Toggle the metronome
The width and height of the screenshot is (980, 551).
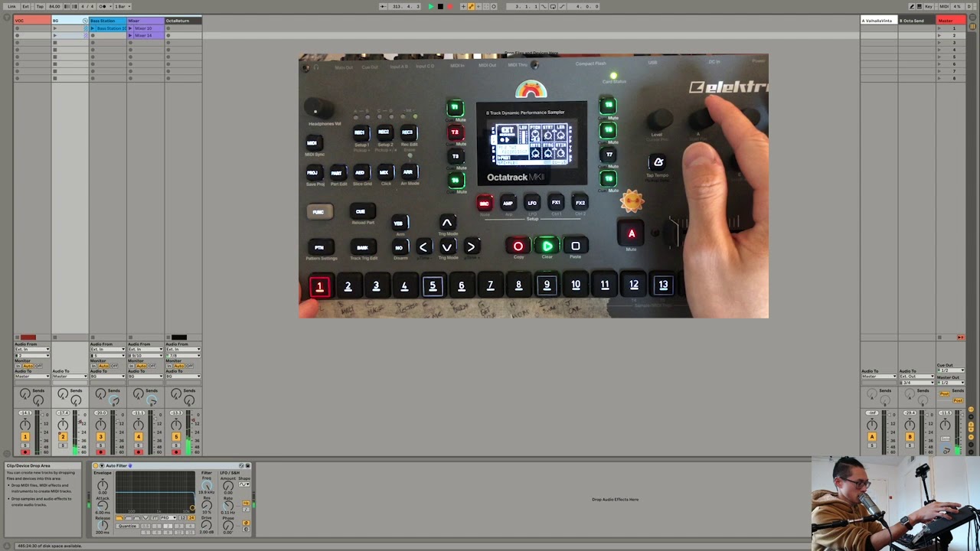(x=103, y=6)
